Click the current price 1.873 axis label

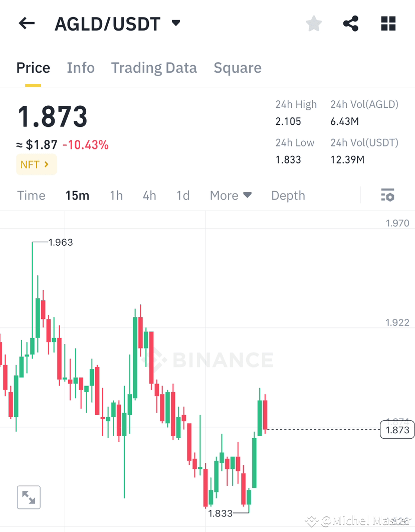point(397,430)
